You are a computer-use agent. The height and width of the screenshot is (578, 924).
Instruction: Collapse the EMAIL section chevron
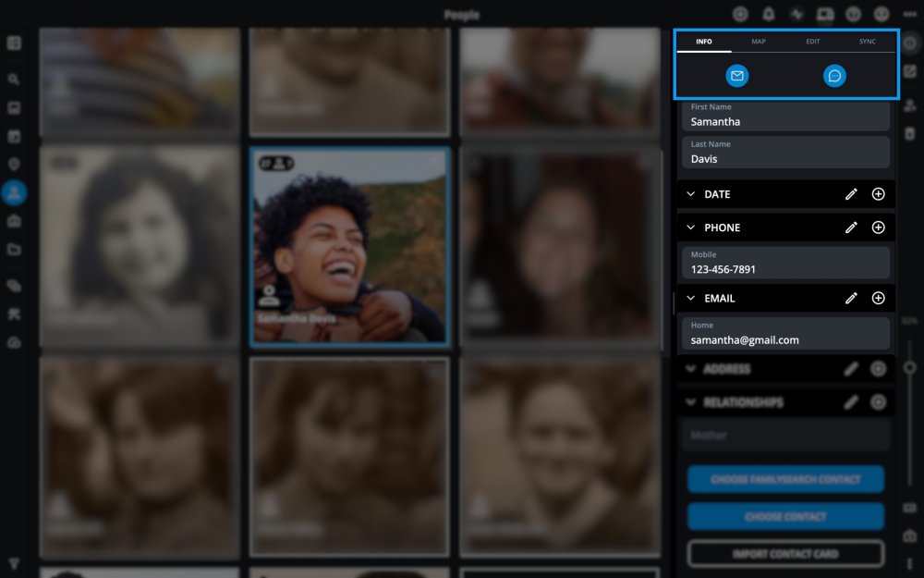tap(690, 299)
